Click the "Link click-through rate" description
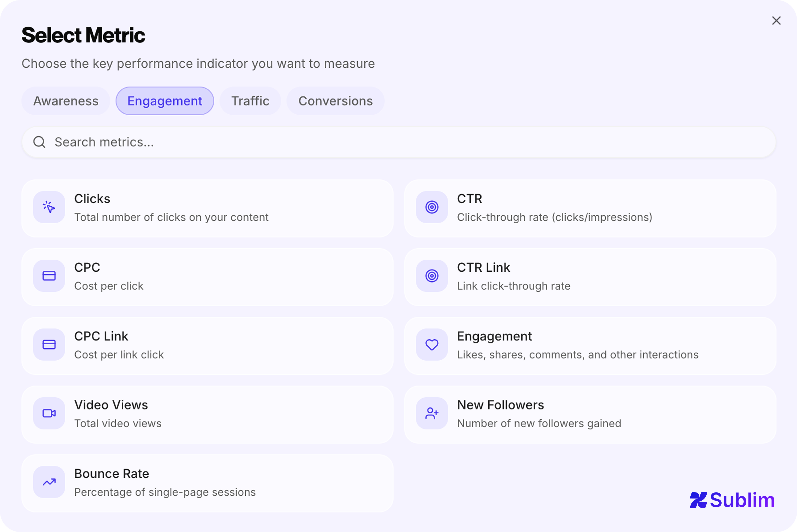The image size is (797, 532). point(513,286)
